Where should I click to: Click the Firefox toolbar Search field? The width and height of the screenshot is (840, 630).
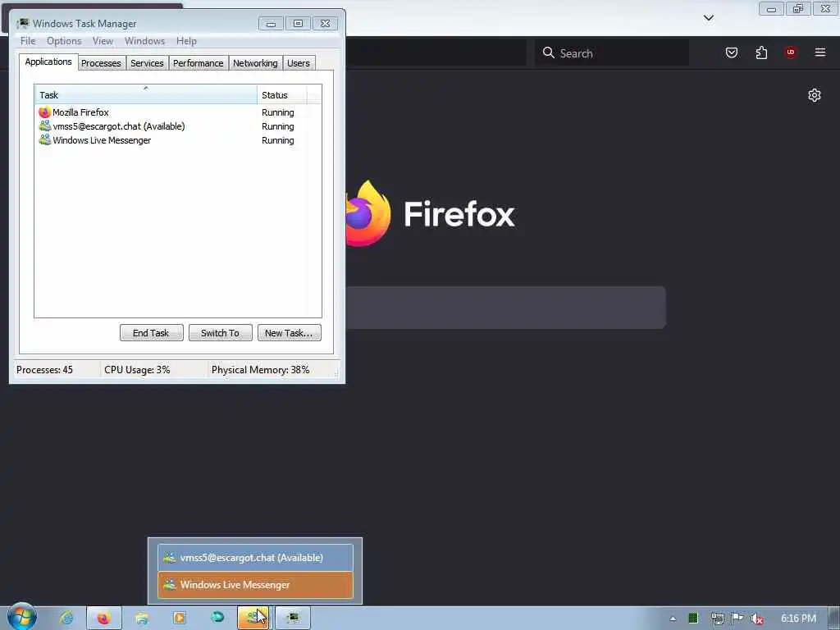(x=612, y=53)
